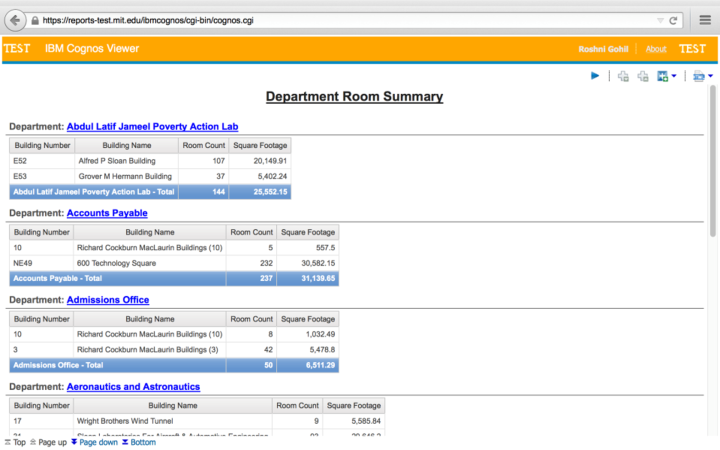Image resolution: width=720 pixels, height=450 pixels.
Task: Open the Accounts Payable department link
Action: (107, 213)
